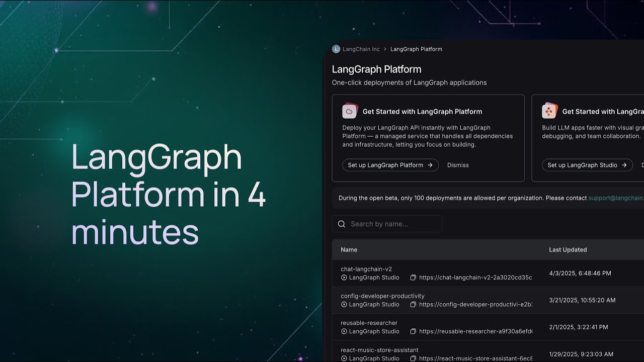Click the LangGraph Platform page heading
The width and height of the screenshot is (644, 362).
point(376,69)
